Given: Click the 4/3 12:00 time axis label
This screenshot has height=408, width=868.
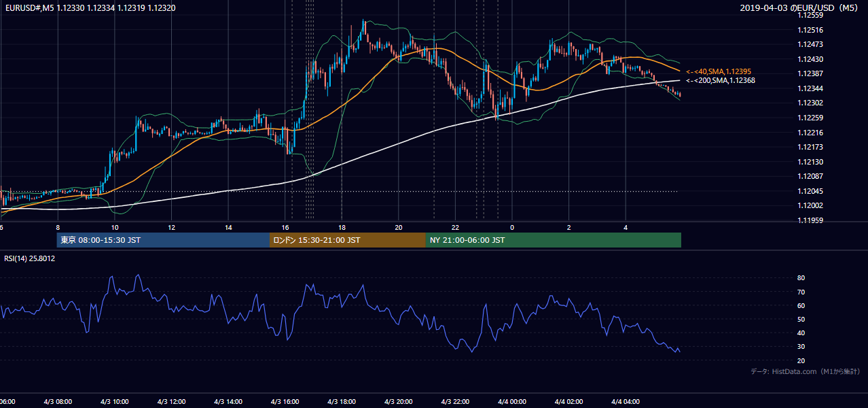Looking at the screenshot, I should [x=172, y=401].
